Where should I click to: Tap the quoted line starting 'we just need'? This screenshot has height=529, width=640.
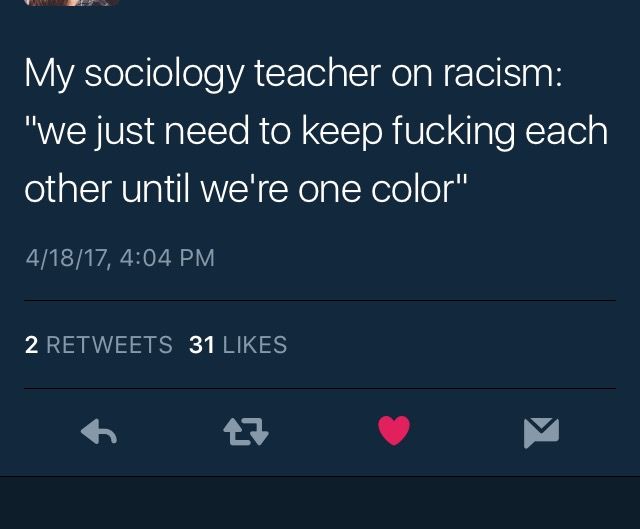[316, 131]
